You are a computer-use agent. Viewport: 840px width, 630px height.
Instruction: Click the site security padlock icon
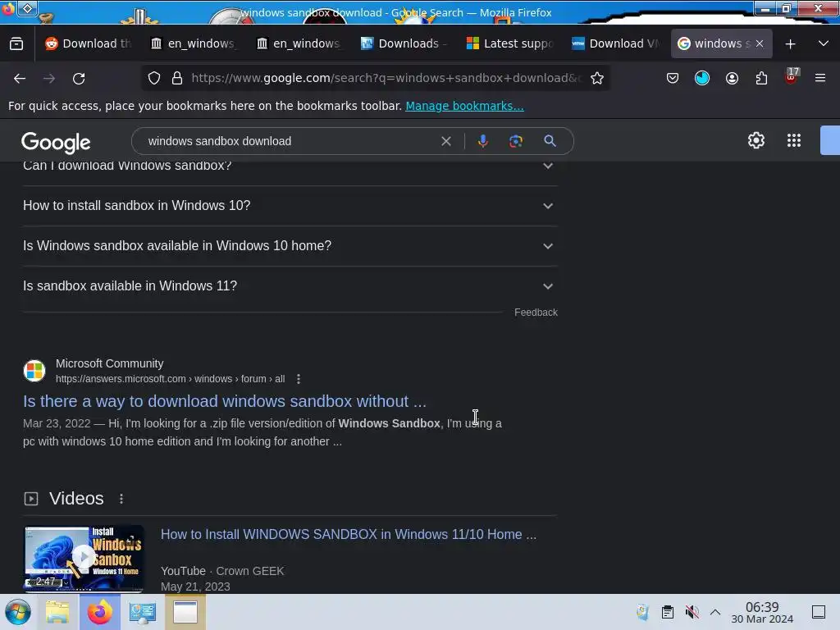[177, 78]
